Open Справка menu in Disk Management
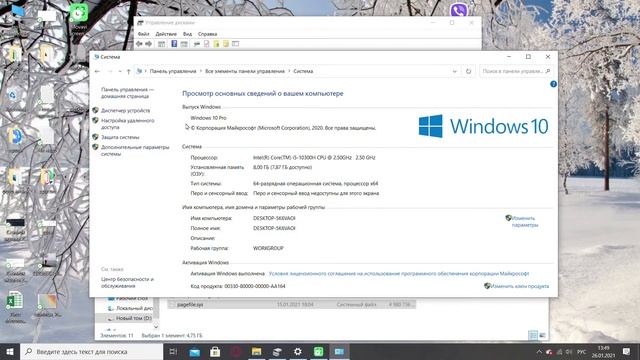The image size is (640, 360). 207,34
